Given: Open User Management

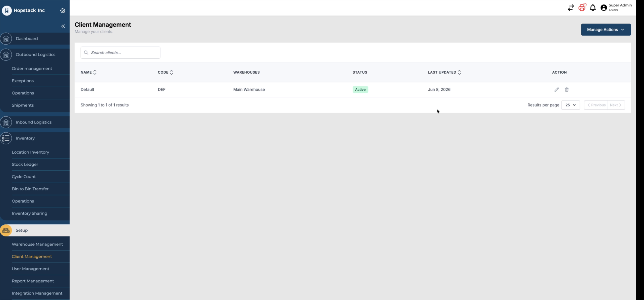Looking at the screenshot, I should 30,269.
